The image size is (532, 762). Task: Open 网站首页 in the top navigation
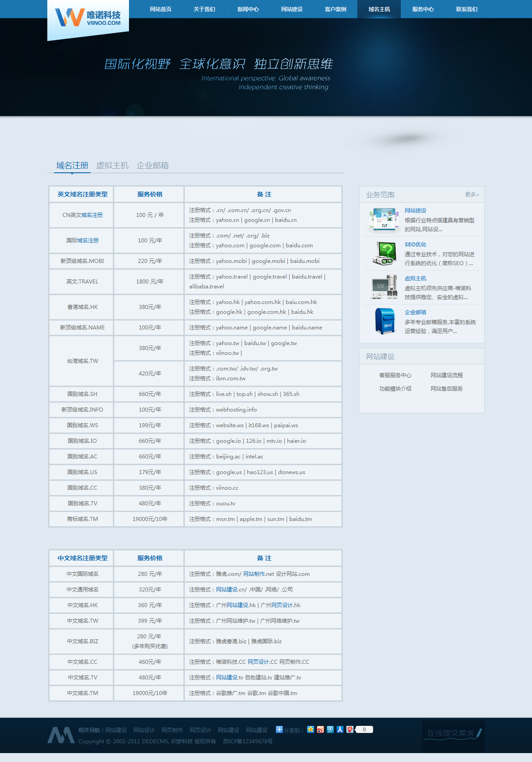(x=161, y=9)
